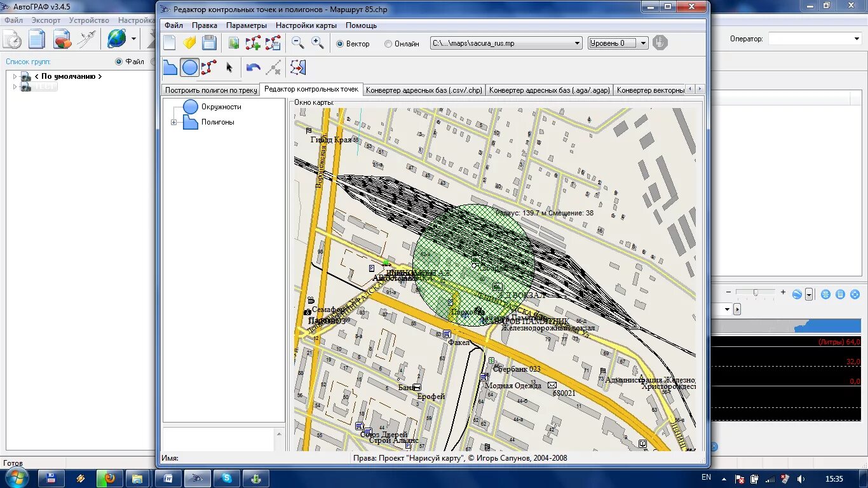Viewport: 868px width, 488px height.
Task: Click the plus button next to the zoom slider
Action: pyautogui.click(x=783, y=292)
